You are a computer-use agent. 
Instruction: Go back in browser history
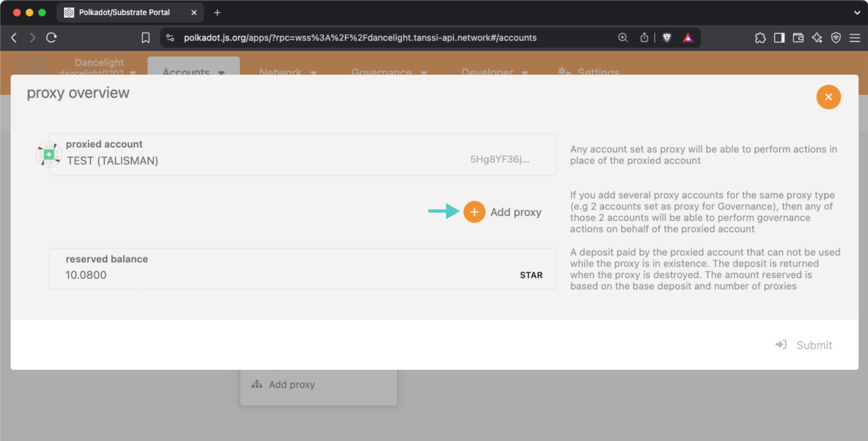14,38
